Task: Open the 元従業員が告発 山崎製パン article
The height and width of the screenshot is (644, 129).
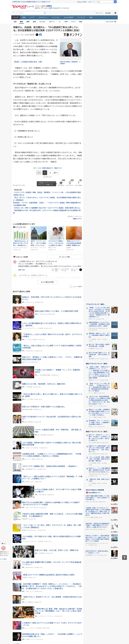Action: (x=52, y=455)
